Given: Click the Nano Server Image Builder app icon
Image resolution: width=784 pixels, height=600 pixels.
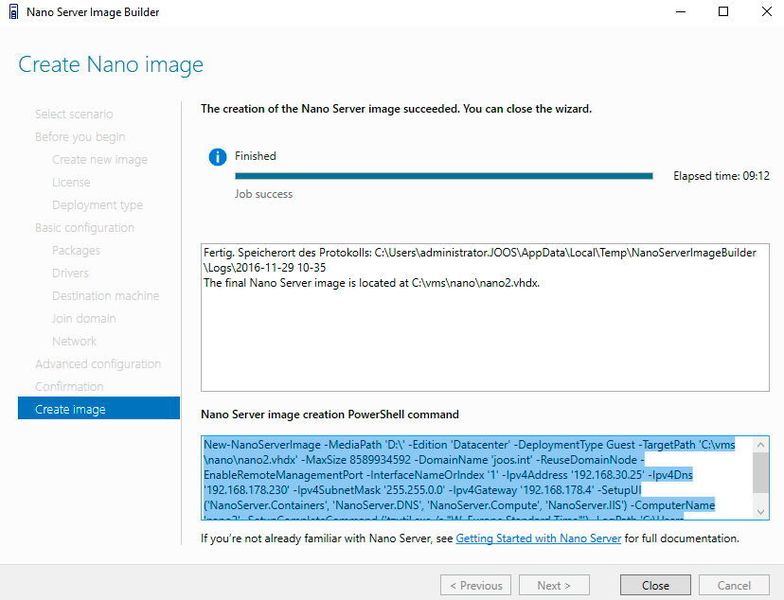Looking at the screenshot, I should [x=14, y=12].
